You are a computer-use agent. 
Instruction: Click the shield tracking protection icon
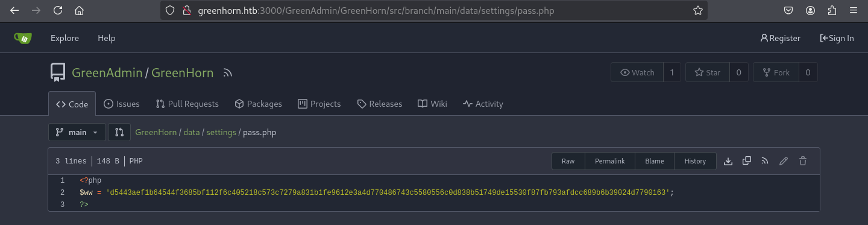[170, 10]
